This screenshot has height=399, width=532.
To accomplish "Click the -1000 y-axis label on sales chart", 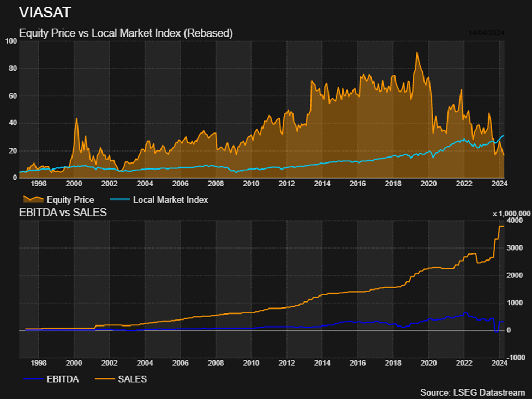I will tap(516, 358).
